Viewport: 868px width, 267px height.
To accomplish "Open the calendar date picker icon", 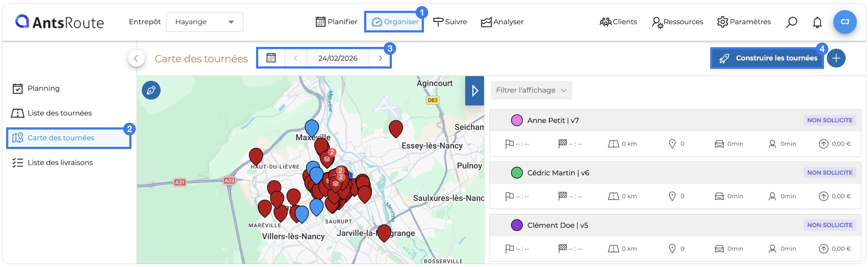I will (271, 58).
